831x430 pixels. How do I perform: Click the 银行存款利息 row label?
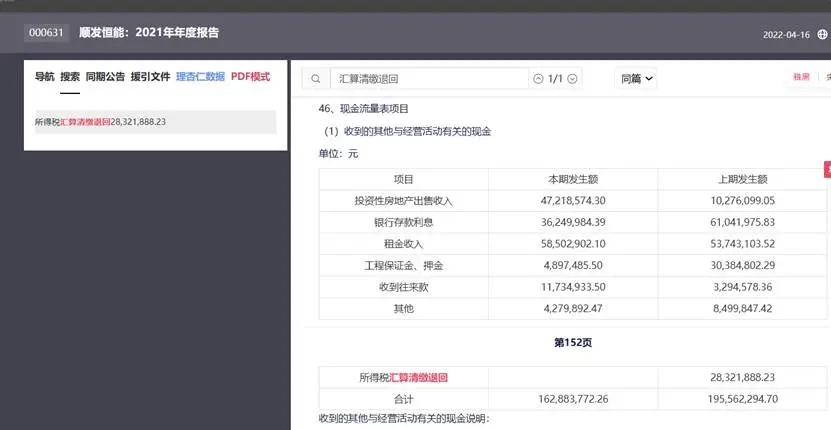403,223
